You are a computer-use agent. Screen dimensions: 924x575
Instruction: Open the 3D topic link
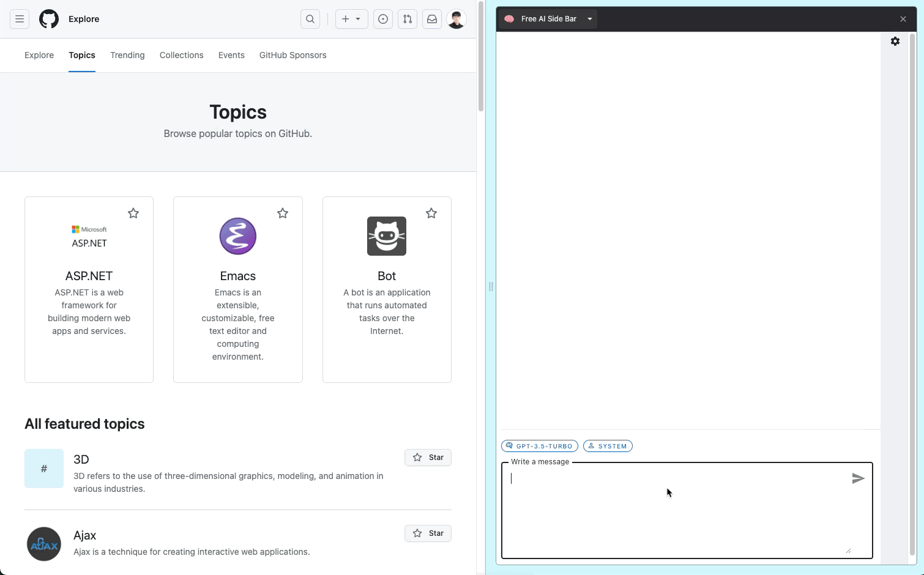[81, 459]
